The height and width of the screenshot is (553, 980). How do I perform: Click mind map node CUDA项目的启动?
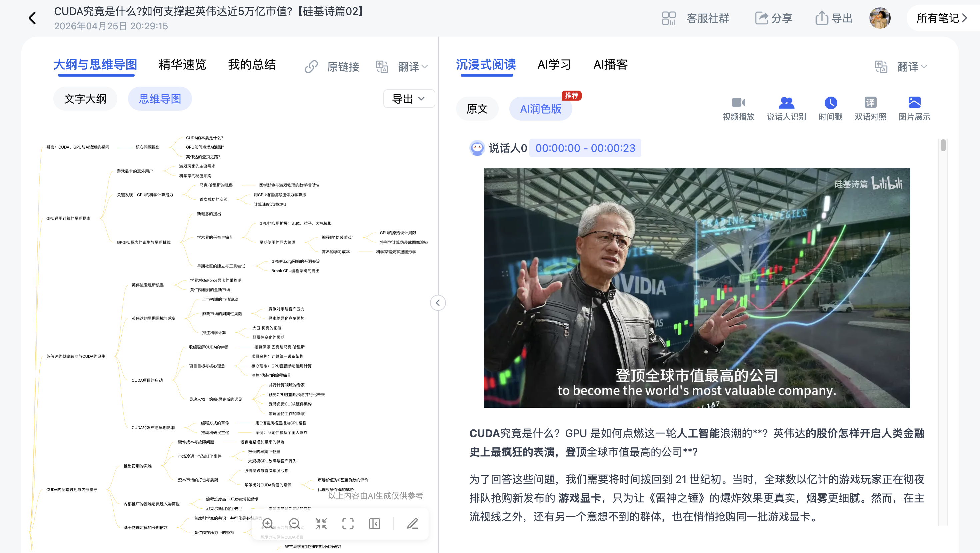[x=147, y=380]
